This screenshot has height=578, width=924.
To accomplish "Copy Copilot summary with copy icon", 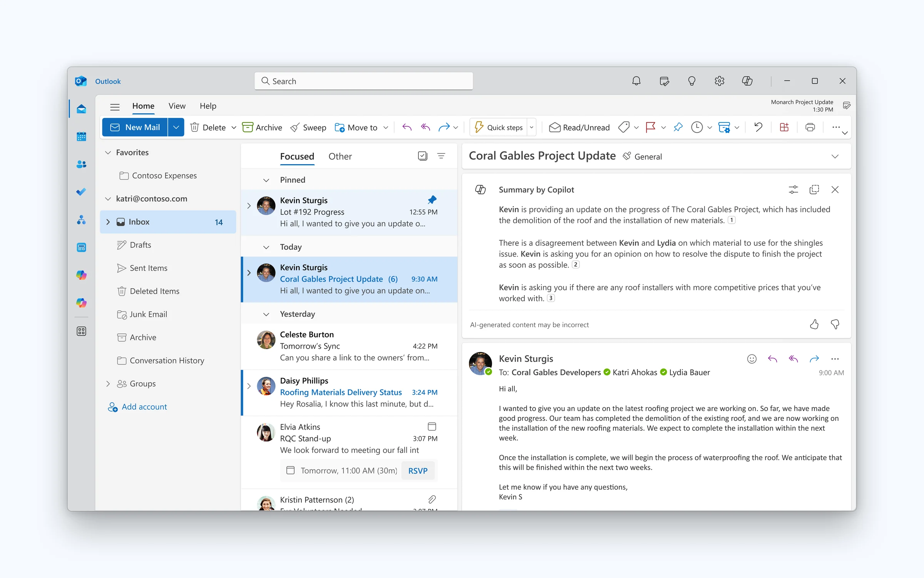I will click(814, 190).
